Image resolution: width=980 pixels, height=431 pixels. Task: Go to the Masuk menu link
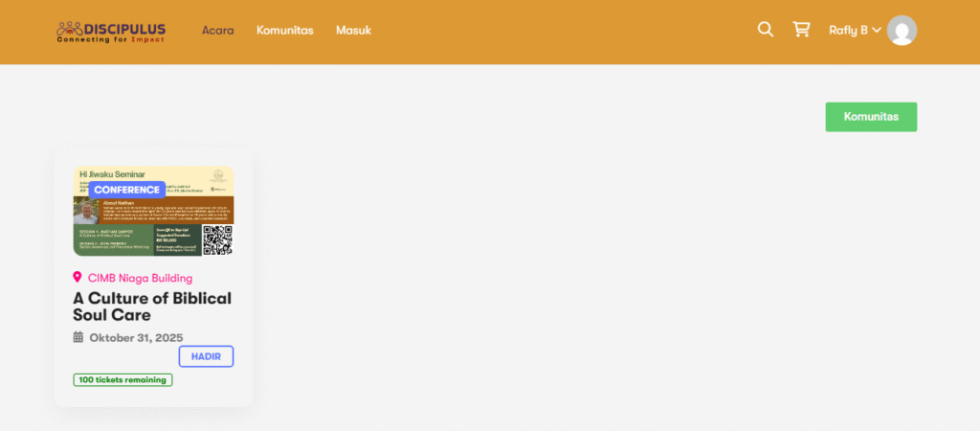pos(354,30)
